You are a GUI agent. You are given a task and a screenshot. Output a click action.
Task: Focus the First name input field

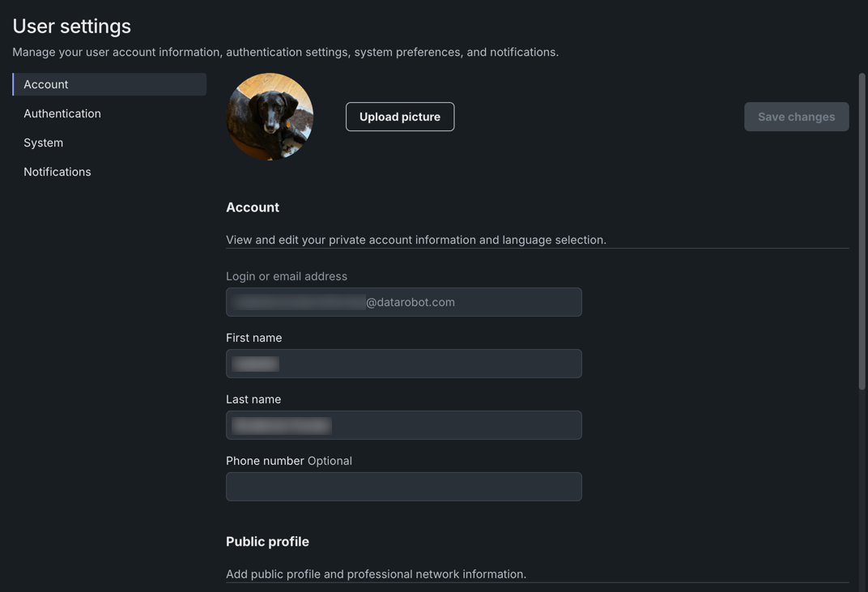click(403, 364)
